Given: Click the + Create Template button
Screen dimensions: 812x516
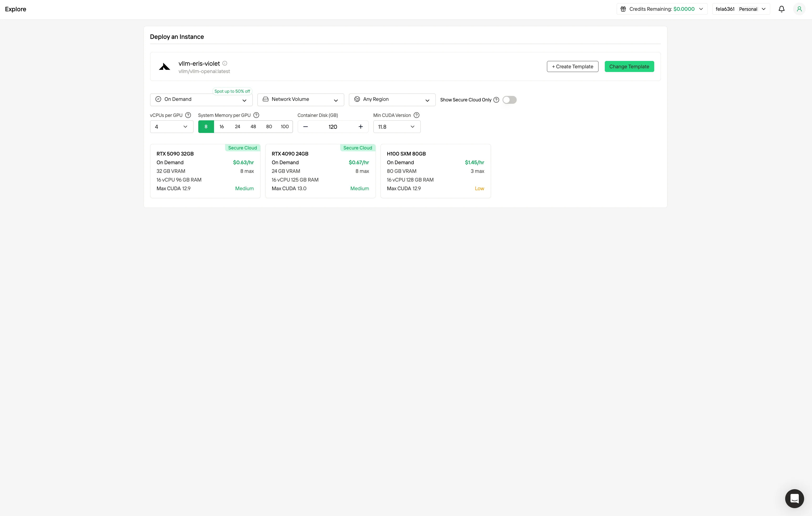Looking at the screenshot, I should pos(572,66).
